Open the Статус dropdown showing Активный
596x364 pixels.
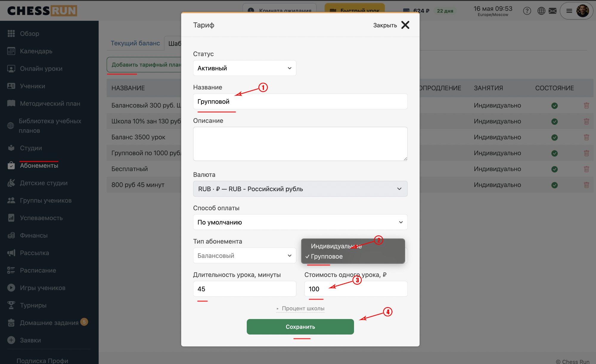tap(244, 68)
